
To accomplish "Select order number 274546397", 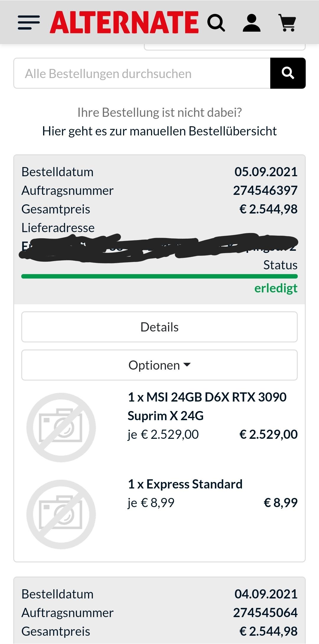I will point(265,190).
